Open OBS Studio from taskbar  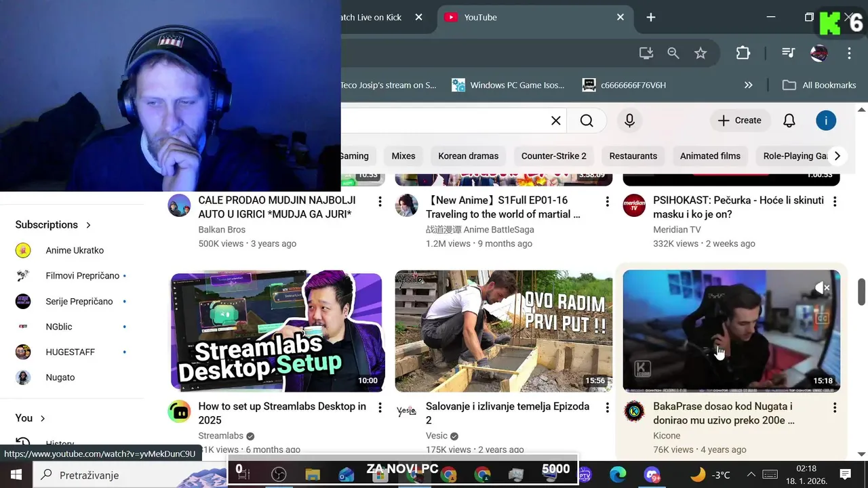click(x=279, y=474)
